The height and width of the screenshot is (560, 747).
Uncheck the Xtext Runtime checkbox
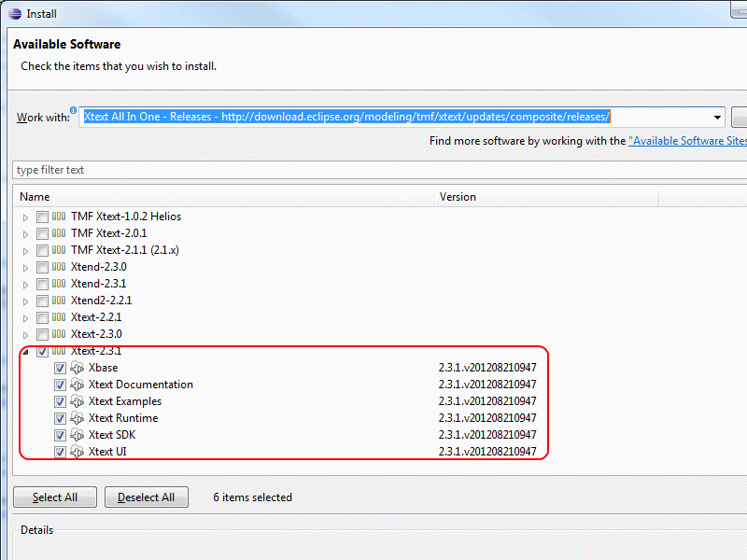point(60,418)
